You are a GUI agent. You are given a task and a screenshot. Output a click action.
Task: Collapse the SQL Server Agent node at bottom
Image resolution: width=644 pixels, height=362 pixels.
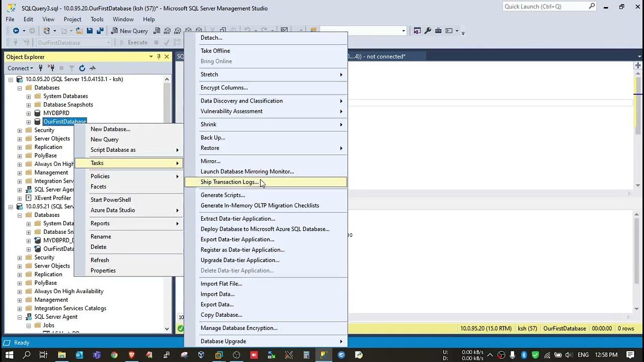pos(20,317)
